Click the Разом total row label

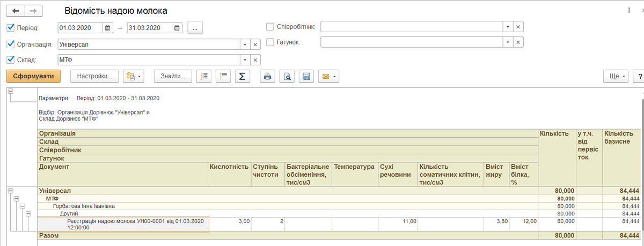pos(49,235)
